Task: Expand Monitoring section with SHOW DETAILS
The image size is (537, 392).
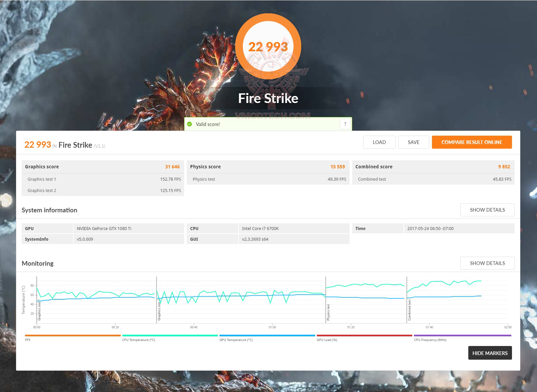Action: (487, 263)
